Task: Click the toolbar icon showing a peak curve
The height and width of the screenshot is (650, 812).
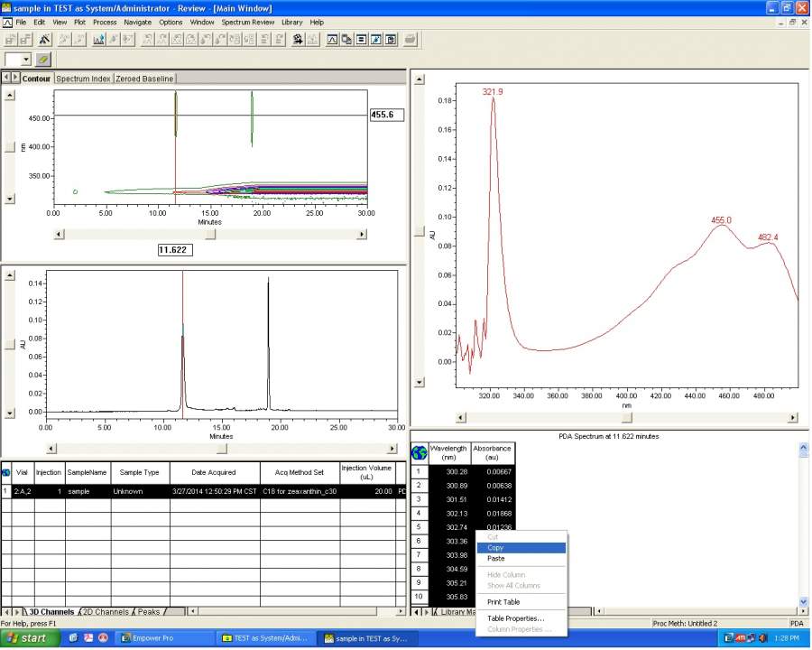Action: [x=333, y=40]
